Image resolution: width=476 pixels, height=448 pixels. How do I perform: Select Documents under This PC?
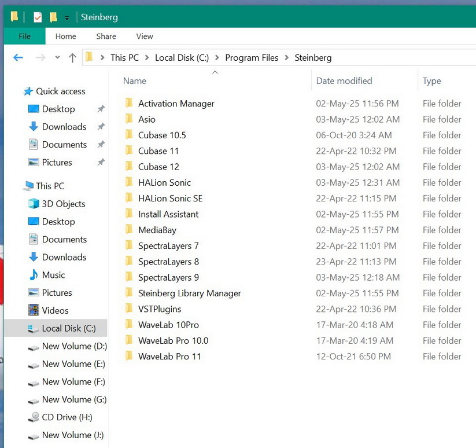point(64,239)
